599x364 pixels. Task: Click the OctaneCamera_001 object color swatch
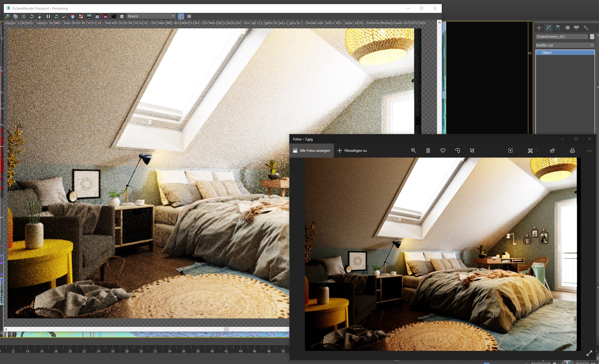point(592,37)
